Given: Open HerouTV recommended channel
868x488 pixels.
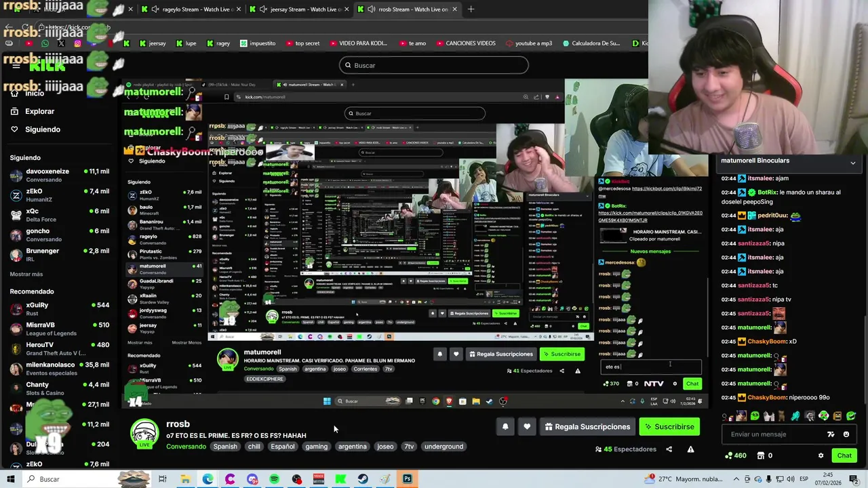Looking at the screenshot, I should 60,348.
